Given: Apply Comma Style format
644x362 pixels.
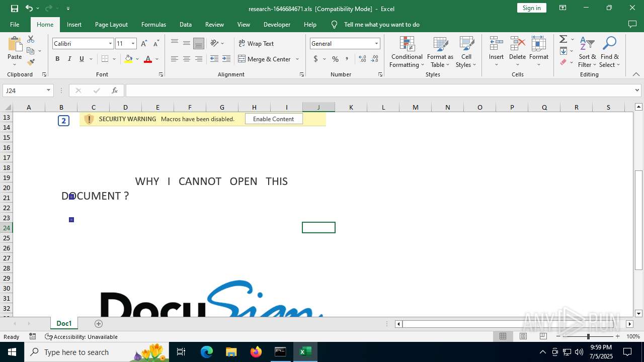Looking at the screenshot, I should click(x=347, y=59).
